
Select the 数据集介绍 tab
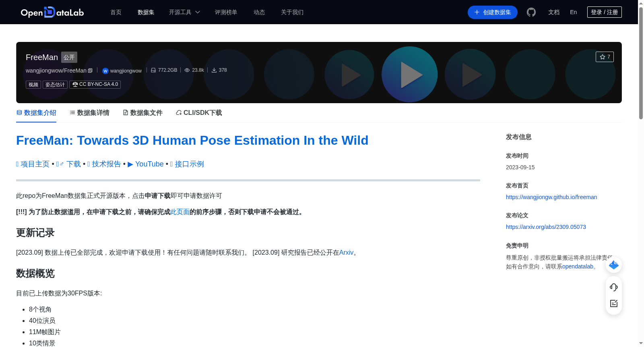[36, 113]
